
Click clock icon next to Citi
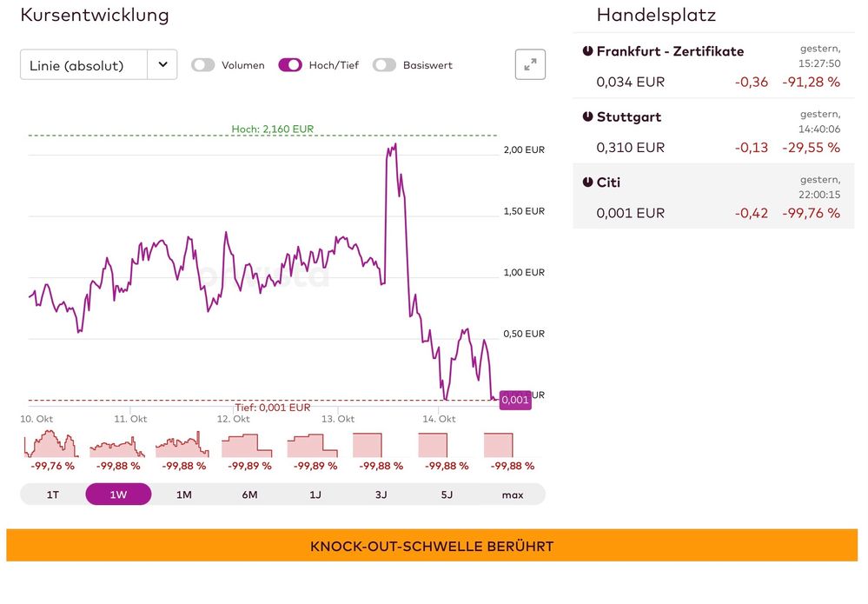(x=587, y=183)
